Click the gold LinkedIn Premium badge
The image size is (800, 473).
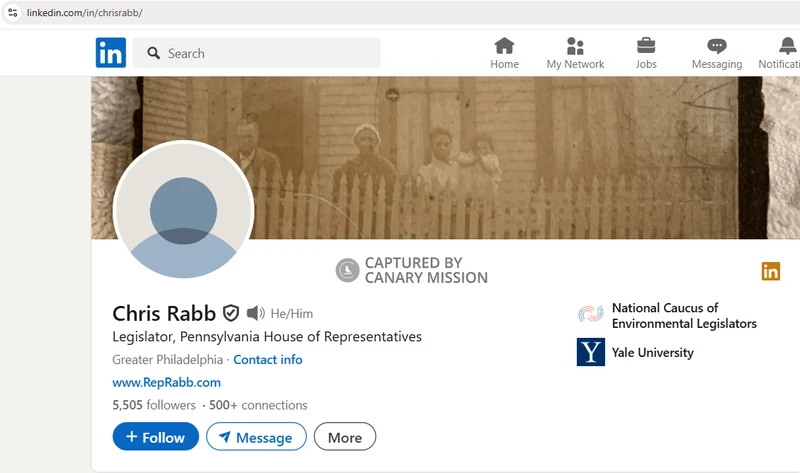click(x=770, y=271)
